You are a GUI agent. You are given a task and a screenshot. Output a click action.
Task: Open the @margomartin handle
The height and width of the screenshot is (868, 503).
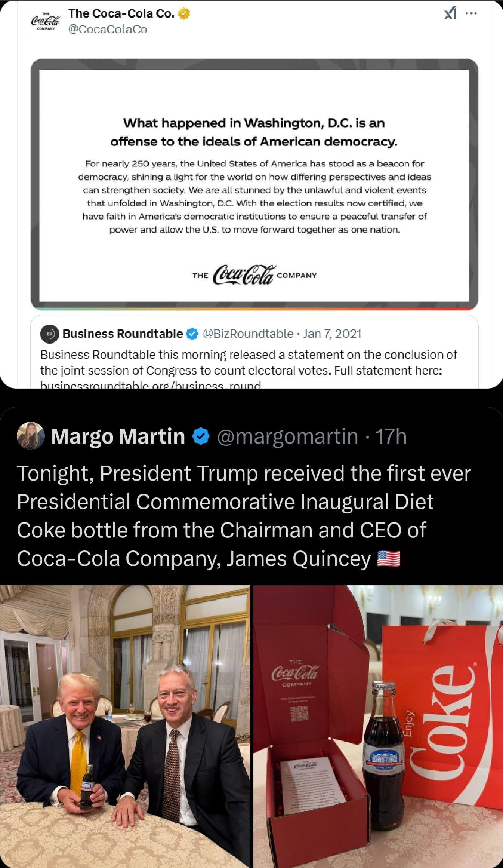[287, 436]
